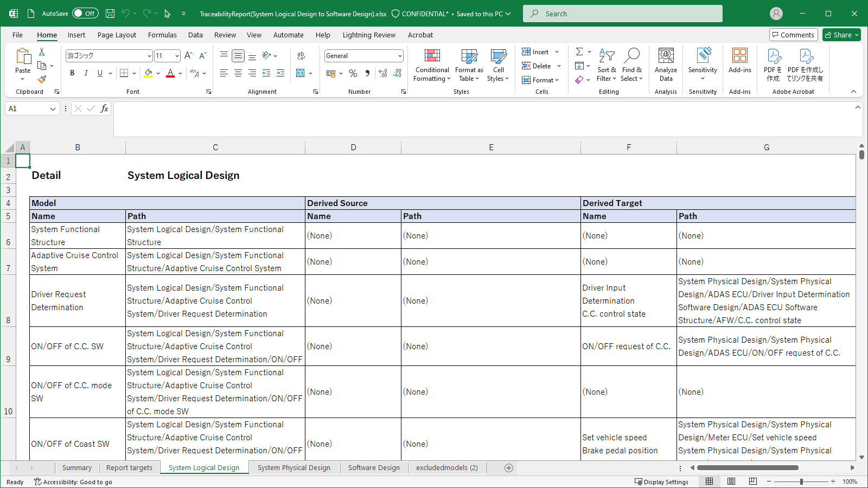Viewport: 868px width, 488px height.
Task: Click the Copy icon in Clipboard group
Action: [x=42, y=66]
